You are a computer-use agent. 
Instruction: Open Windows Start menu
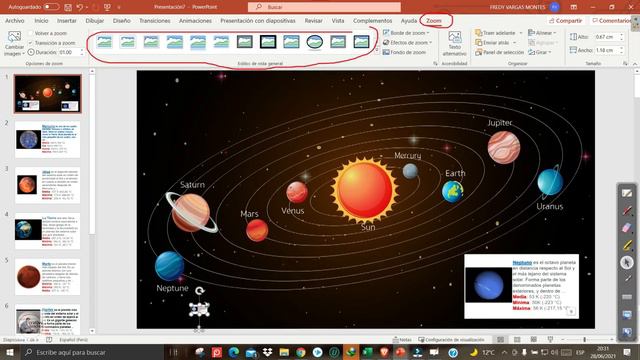point(9,352)
